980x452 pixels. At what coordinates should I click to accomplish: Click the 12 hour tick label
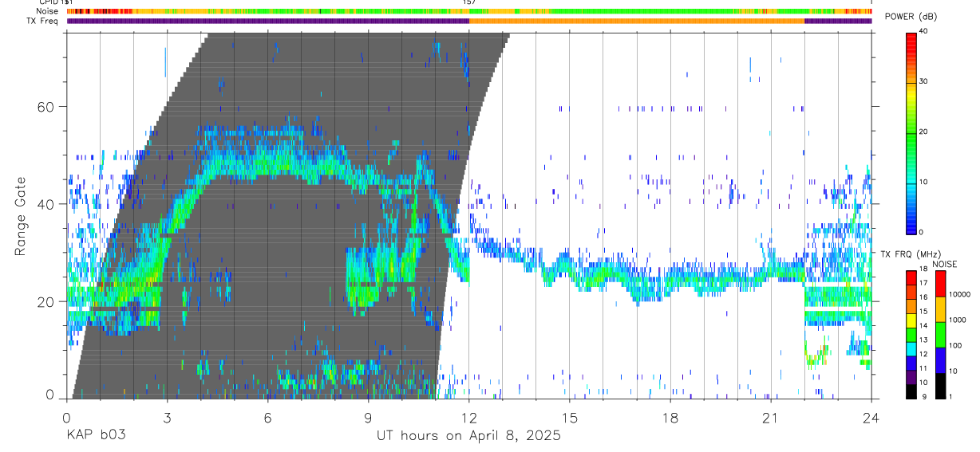click(x=469, y=418)
